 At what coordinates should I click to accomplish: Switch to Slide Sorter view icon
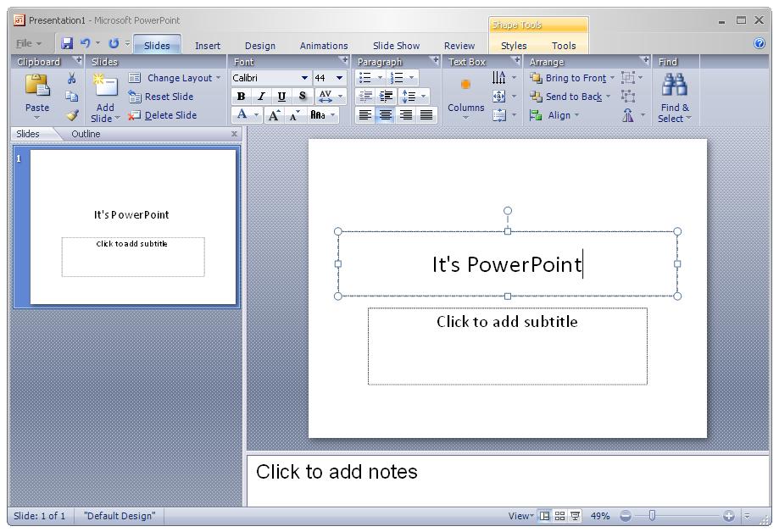(560, 516)
